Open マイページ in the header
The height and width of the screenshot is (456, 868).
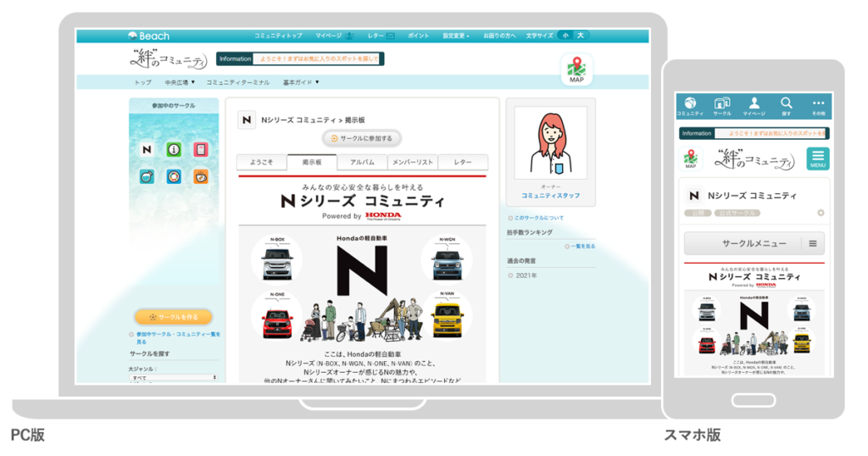(x=334, y=36)
